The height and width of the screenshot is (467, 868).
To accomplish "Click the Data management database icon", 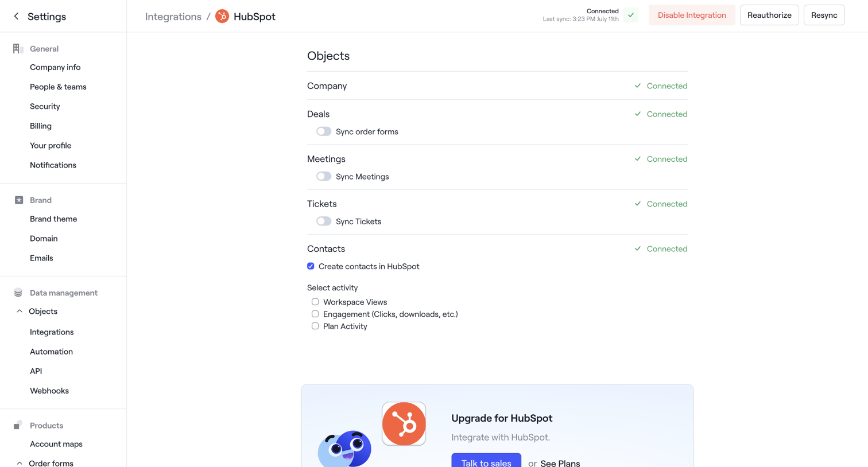I will 18,293.
